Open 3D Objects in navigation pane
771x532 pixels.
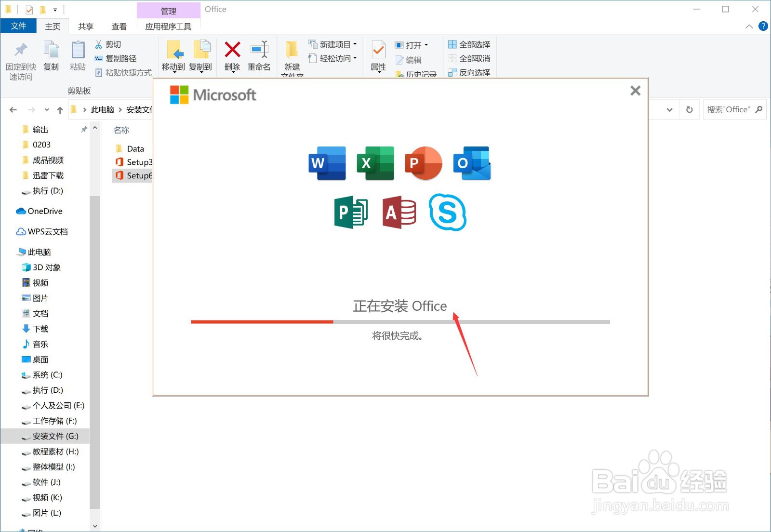pos(41,267)
